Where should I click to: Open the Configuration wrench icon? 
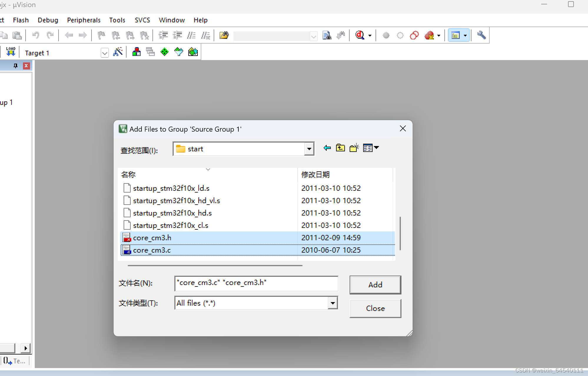tap(481, 35)
